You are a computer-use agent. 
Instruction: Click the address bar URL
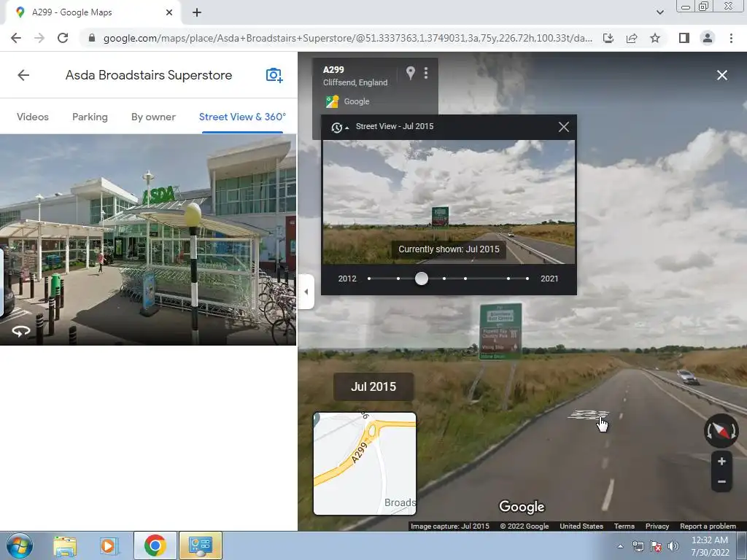348,38
